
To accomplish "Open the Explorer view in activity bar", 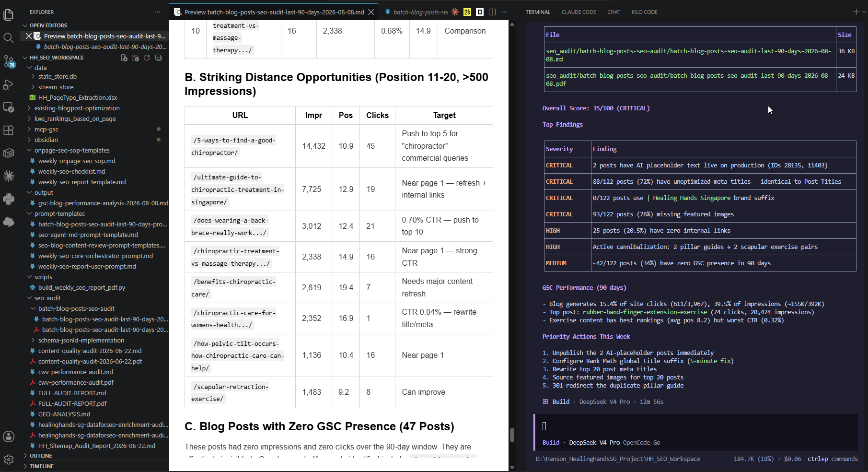I will pos(9,15).
